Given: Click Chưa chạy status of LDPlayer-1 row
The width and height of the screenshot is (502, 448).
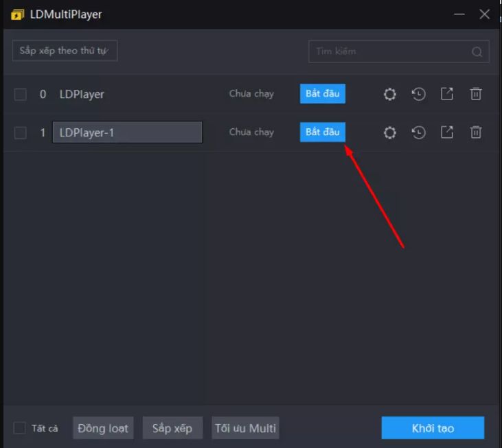Looking at the screenshot, I should point(251,132).
